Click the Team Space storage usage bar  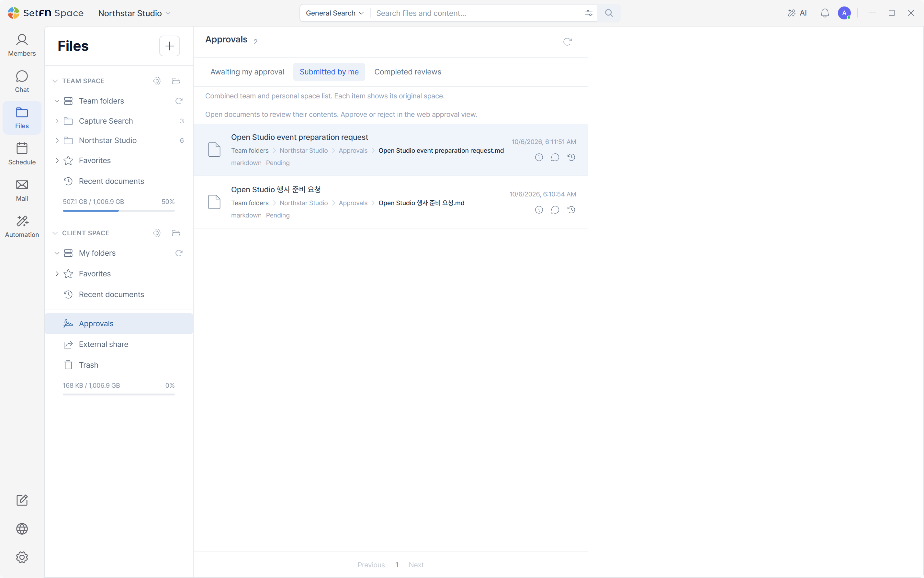(118, 211)
